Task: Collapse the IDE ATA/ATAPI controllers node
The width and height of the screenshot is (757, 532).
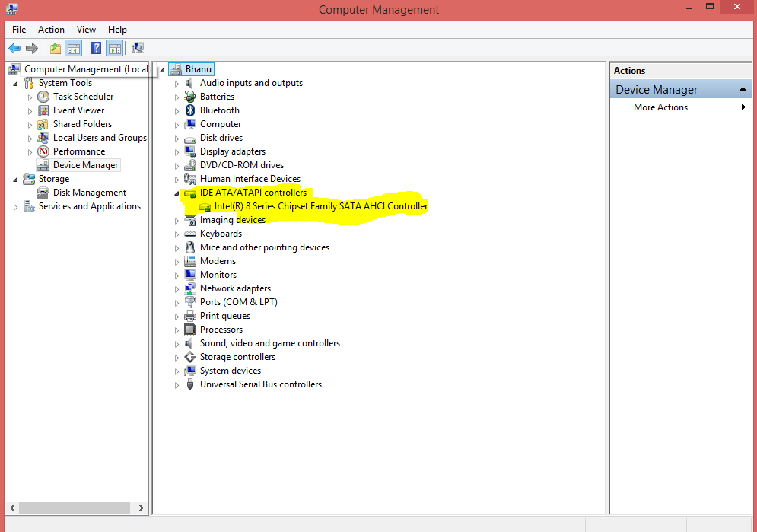Action: point(177,193)
